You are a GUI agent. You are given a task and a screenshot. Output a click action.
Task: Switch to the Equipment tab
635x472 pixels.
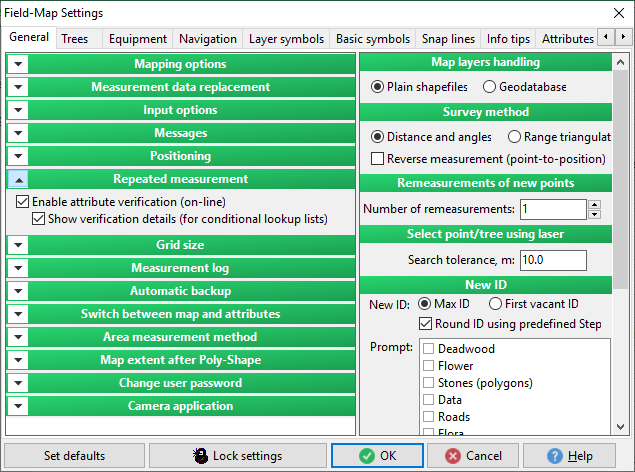pyautogui.click(x=138, y=39)
